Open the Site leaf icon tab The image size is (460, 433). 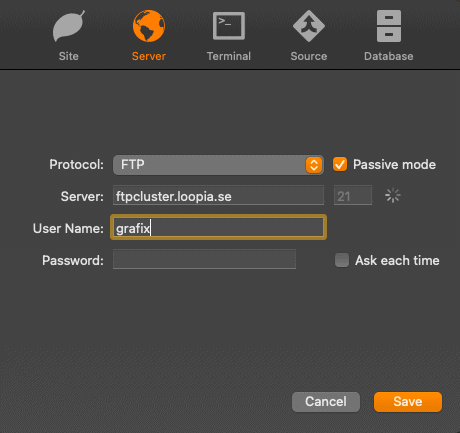69,26
